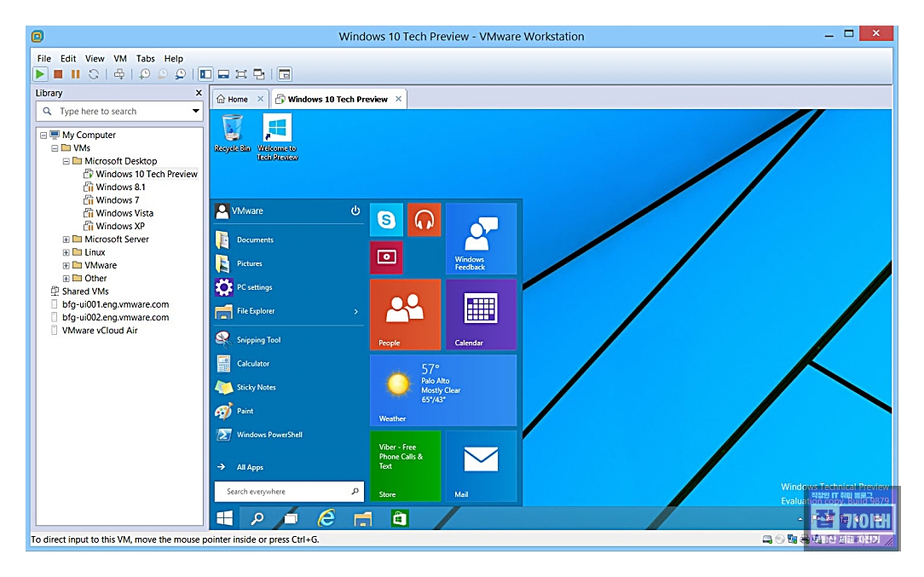Close the Home tab
This screenshot has height=577, width=924.
(x=261, y=99)
